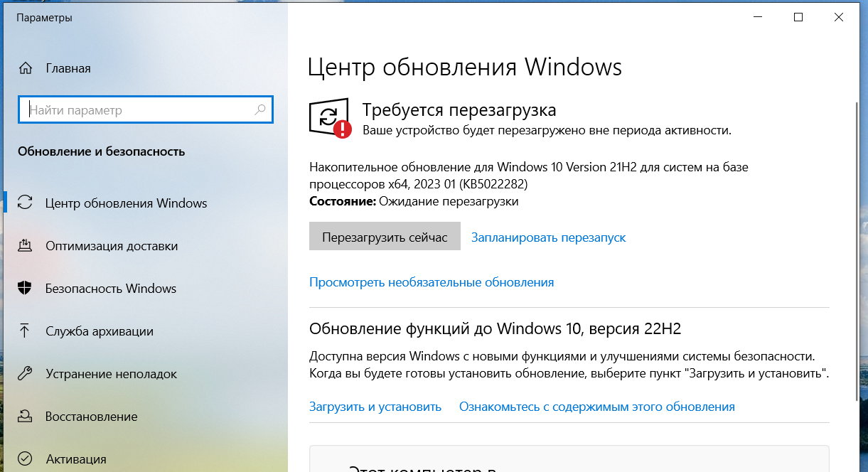Open Ознакомьтесь с содержимым этого обновления link
Image resolution: width=868 pixels, height=472 pixels.
(x=597, y=407)
